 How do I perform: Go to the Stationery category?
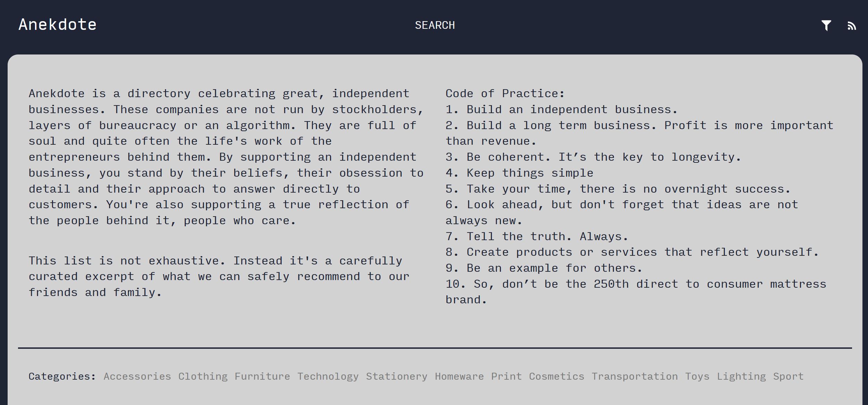pyautogui.click(x=397, y=376)
